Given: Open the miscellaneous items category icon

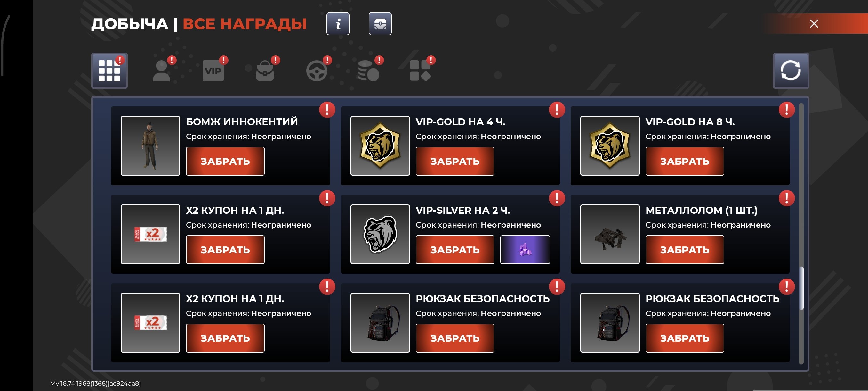Looking at the screenshot, I should (x=420, y=71).
